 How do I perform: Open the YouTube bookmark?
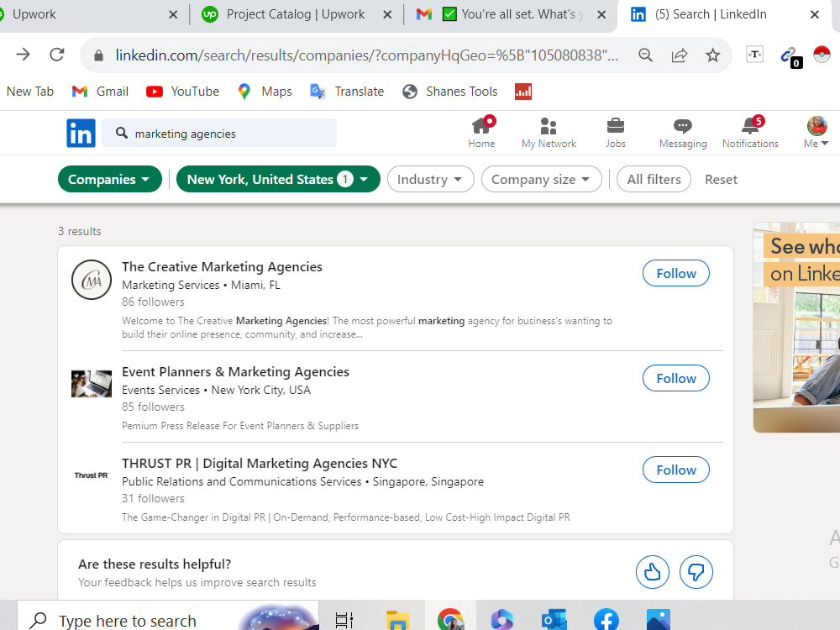(x=182, y=92)
